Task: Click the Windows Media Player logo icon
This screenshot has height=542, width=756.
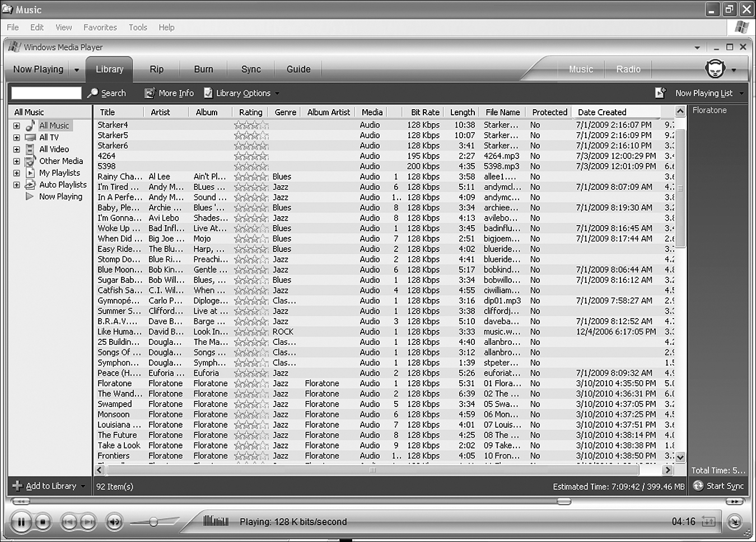Action: coord(14,47)
